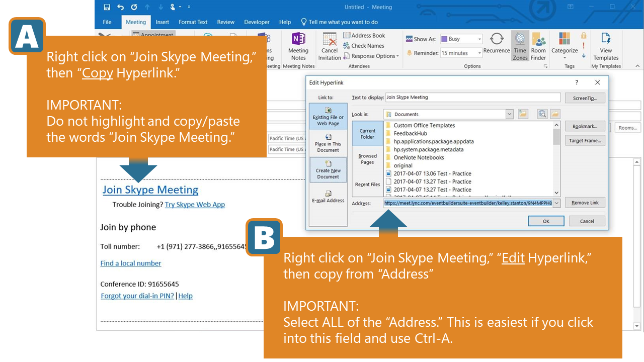This screenshot has height=362, width=644.
Task: Switch to the Help tab
Action: (285, 22)
